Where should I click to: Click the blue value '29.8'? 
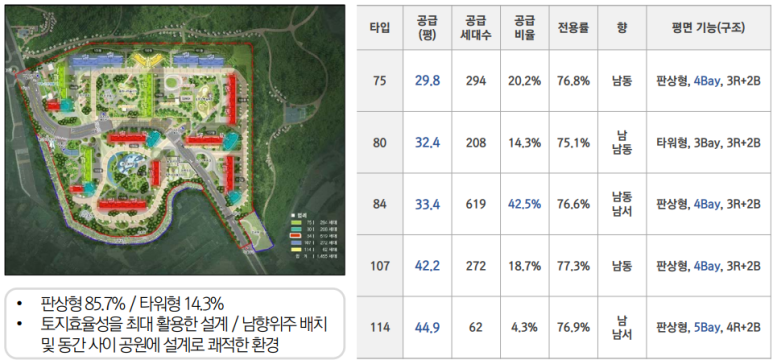pos(427,81)
